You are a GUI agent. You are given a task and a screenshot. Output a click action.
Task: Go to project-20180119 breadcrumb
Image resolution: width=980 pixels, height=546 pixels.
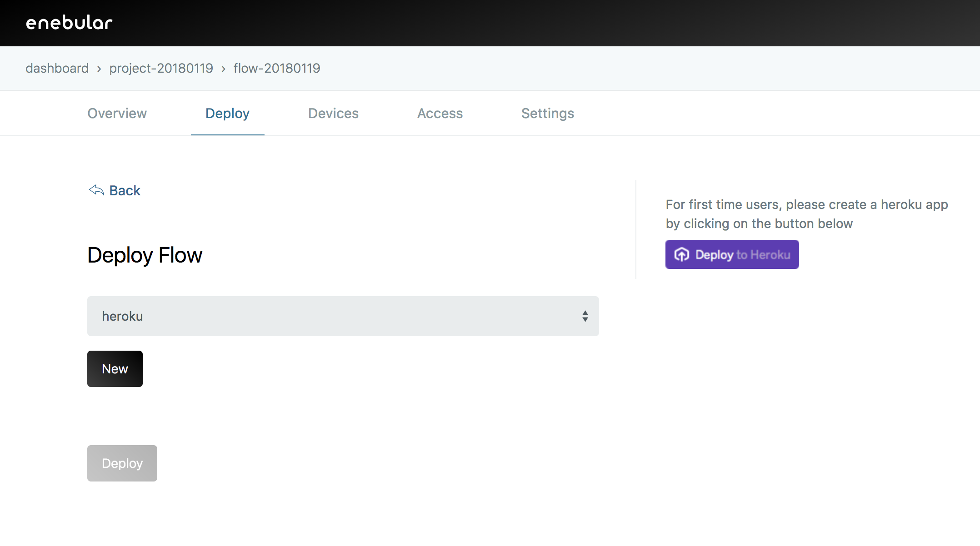(161, 68)
